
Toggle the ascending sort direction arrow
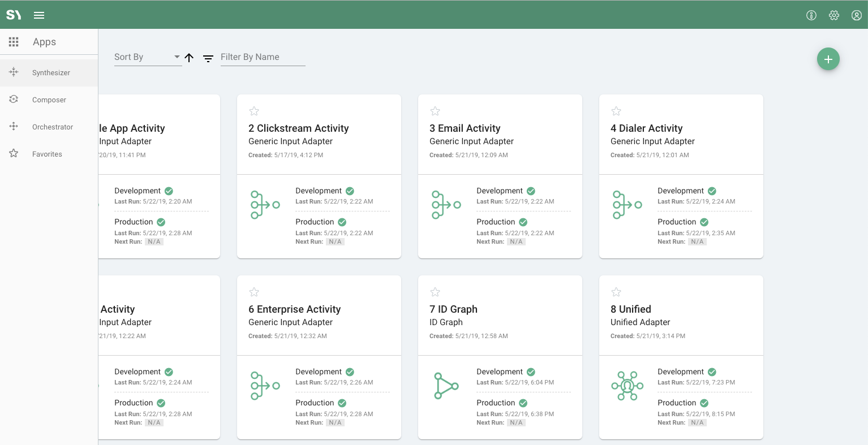pyautogui.click(x=189, y=58)
